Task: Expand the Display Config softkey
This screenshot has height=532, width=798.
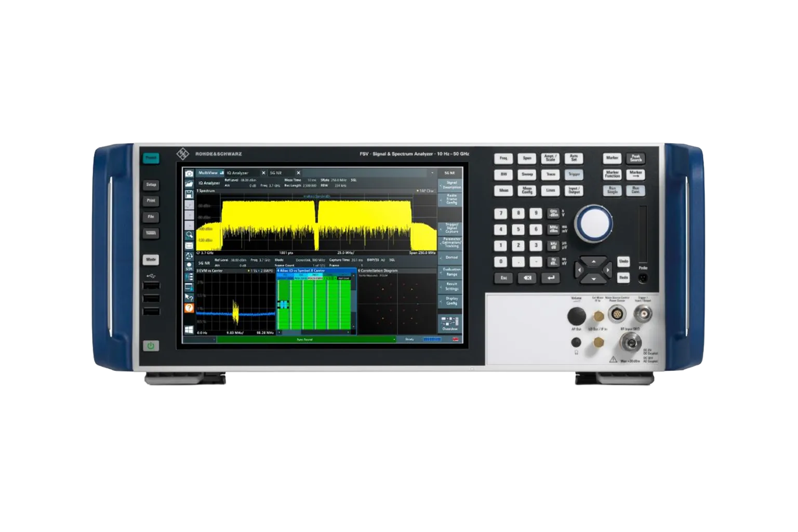Action: point(450,301)
